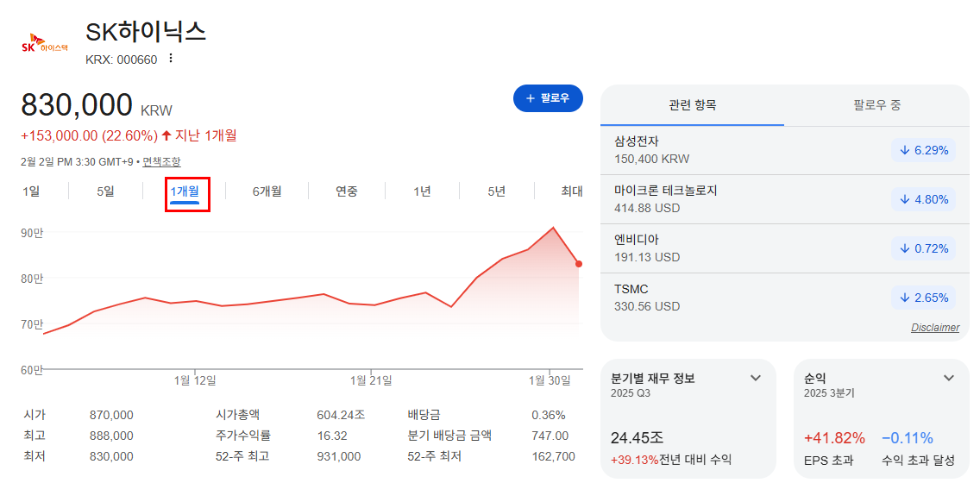Switch chart to 최대 range
Screen dimensions: 980x483
coord(572,191)
